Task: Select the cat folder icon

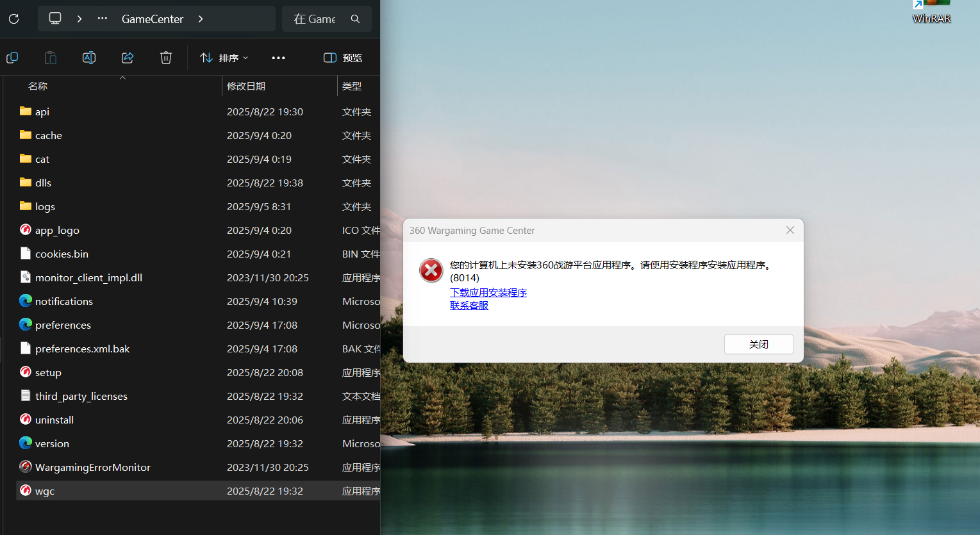Action: (26, 158)
